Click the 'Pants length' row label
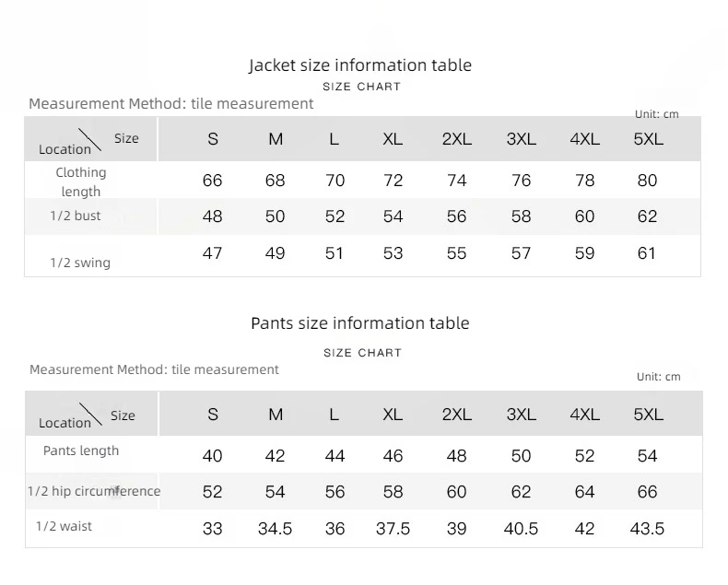728x585 pixels. click(81, 450)
